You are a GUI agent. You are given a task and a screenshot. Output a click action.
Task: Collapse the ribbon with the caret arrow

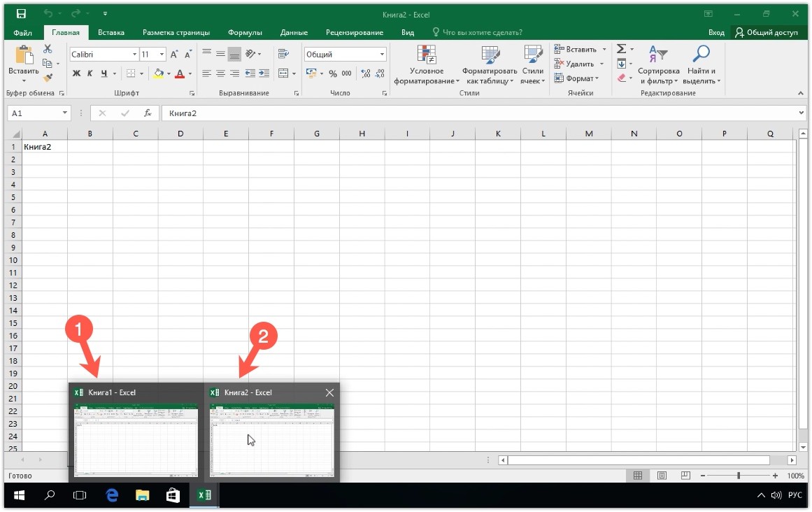801,93
